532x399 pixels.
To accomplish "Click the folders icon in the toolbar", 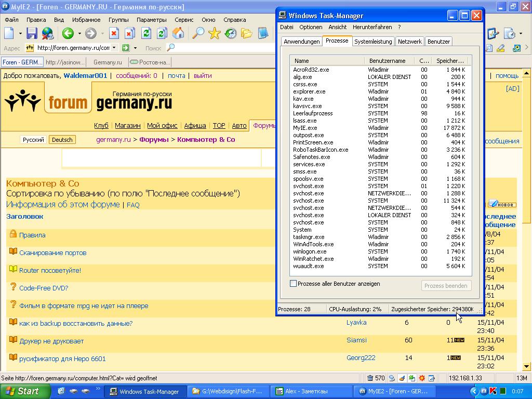I will (247, 33).
